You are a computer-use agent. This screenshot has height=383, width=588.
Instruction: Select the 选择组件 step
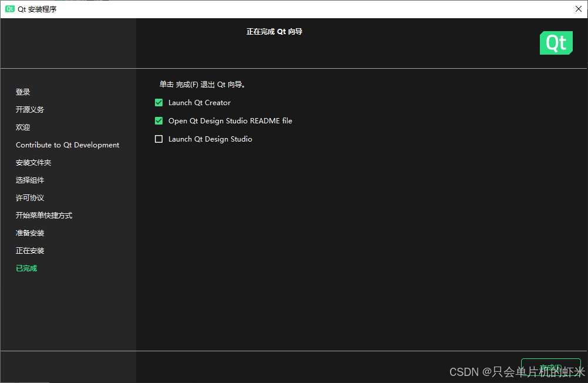point(29,180)
